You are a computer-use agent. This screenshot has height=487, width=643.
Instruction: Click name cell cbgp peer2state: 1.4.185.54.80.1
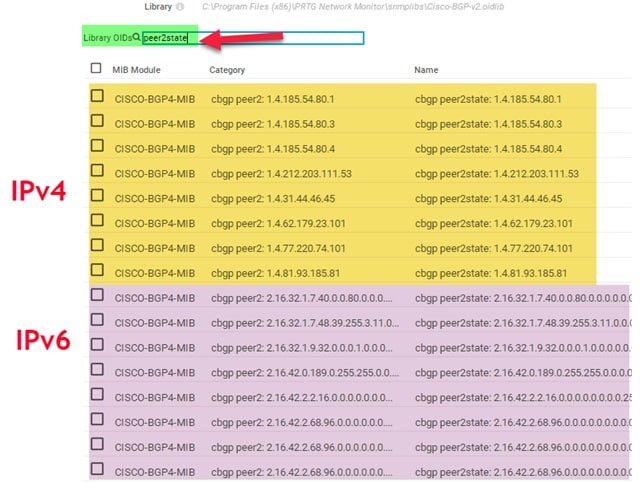488,99
